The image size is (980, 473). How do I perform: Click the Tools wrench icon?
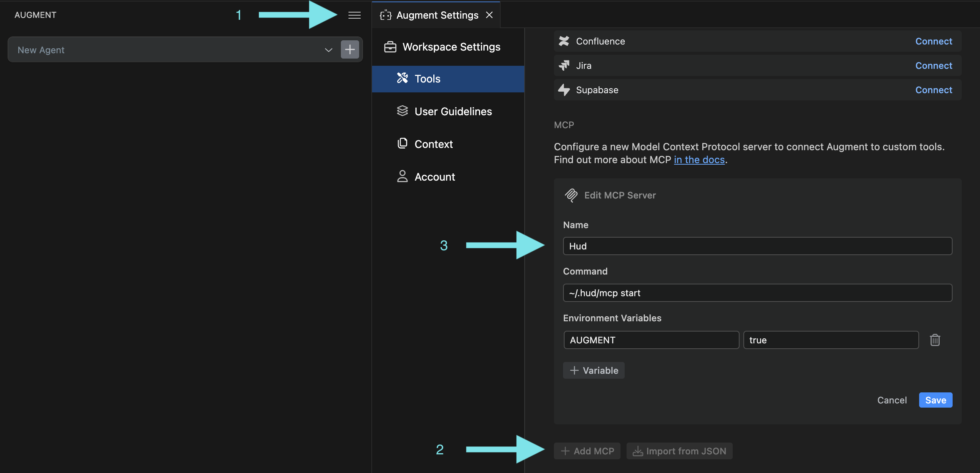pyautogui.click(x=402, y=78)
